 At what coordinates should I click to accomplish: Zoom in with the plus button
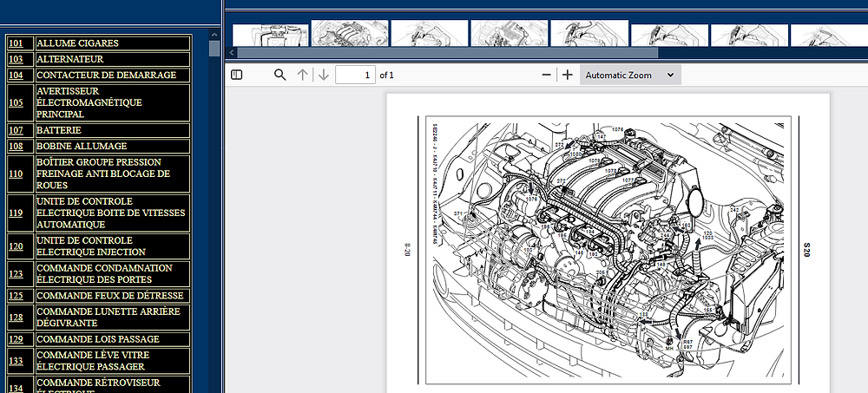point(568,75)
